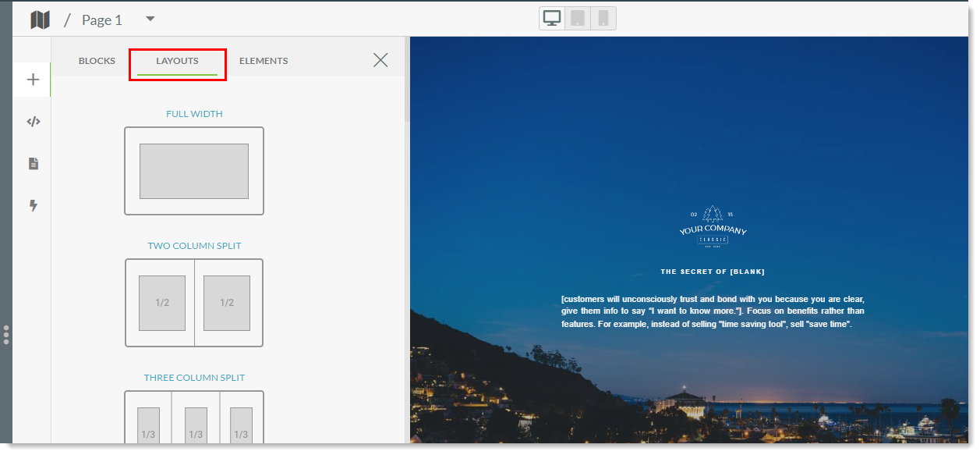
Task: Switch to desktop preview mode
Action: click(552, 18)
